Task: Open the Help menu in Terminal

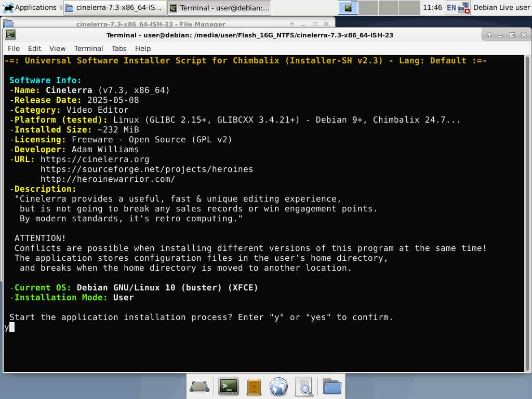Action: (142, 48)
